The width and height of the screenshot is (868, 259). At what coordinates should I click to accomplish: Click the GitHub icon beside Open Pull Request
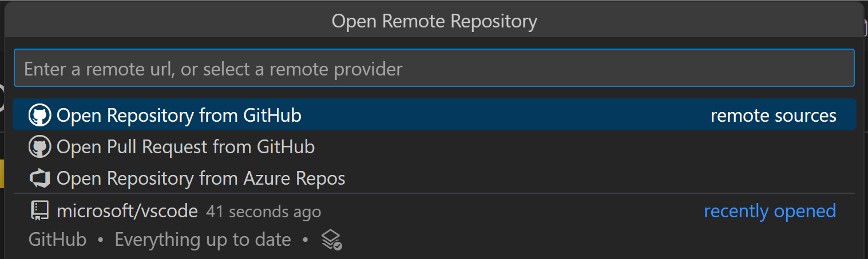[x=39, y=148]
